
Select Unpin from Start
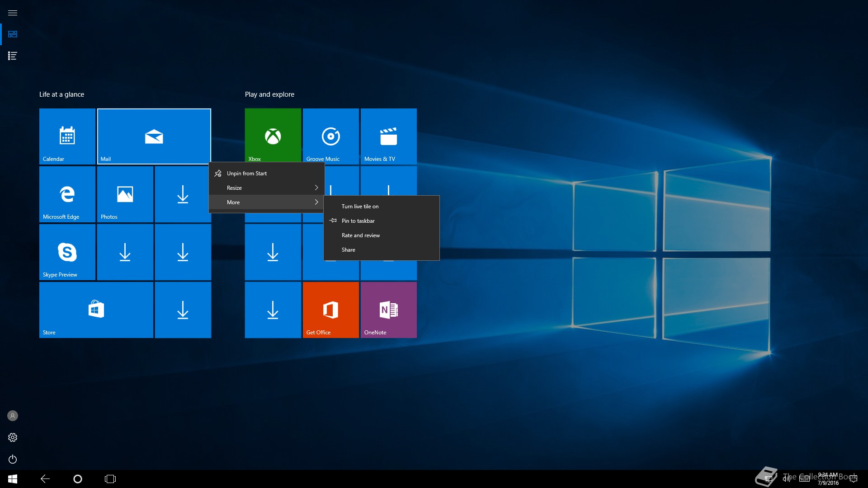tap(247, 174)
